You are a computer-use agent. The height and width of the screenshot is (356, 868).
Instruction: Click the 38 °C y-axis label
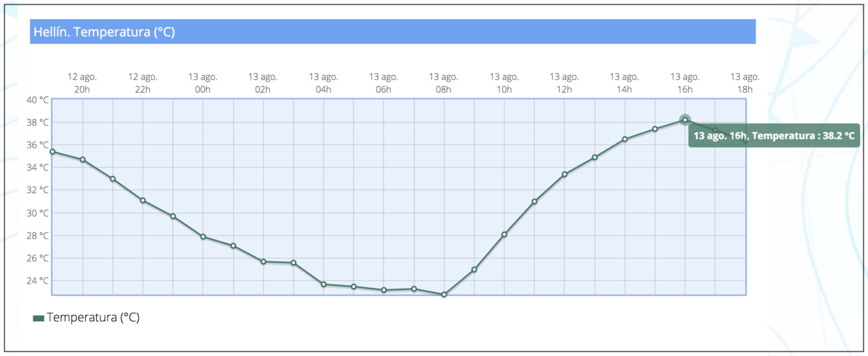click(x=37, y=123)
